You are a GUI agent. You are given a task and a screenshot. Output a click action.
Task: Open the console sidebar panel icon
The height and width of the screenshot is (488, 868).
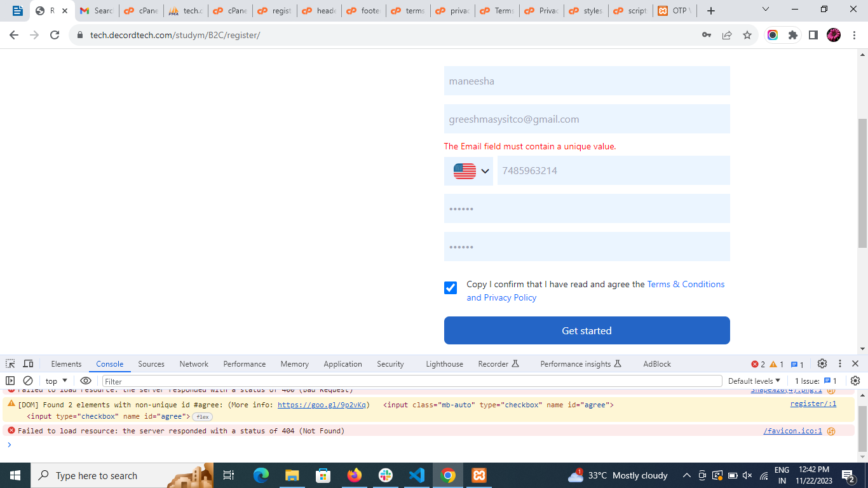click(10, 381)
